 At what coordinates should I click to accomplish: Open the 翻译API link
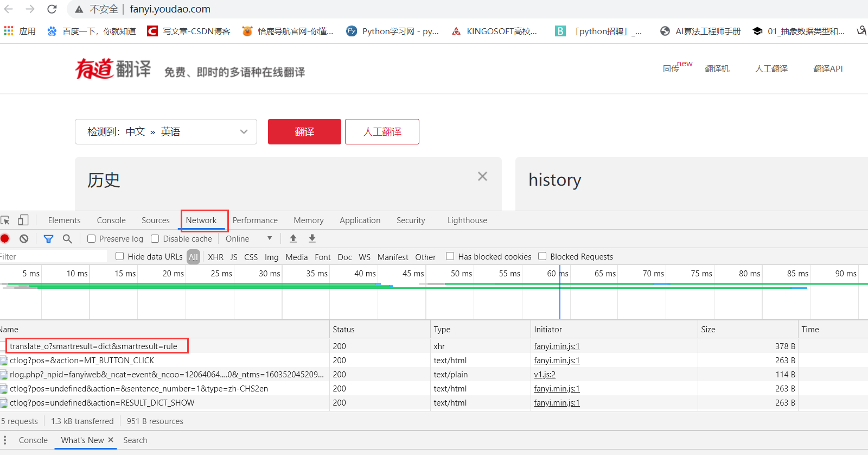828,68
